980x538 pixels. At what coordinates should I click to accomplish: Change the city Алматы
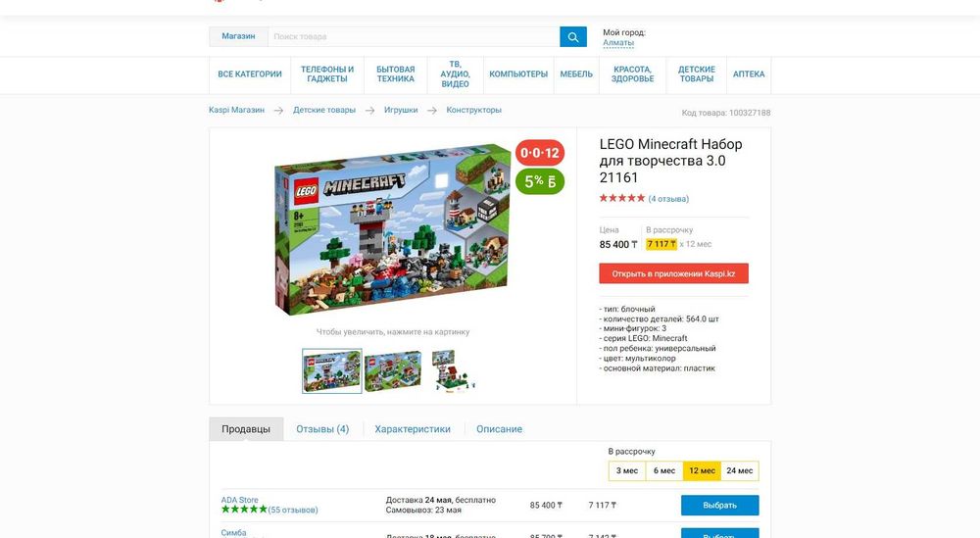(618, 43)
